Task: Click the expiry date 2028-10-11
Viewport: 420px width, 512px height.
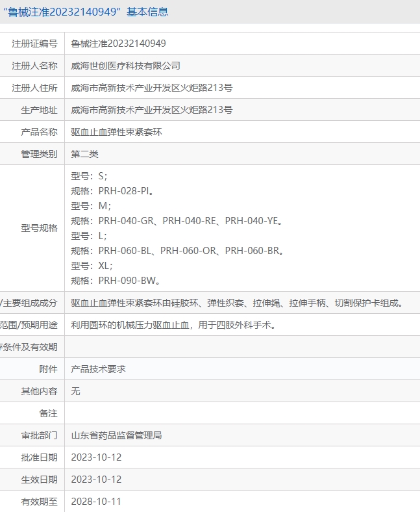Action: (96, 502)
